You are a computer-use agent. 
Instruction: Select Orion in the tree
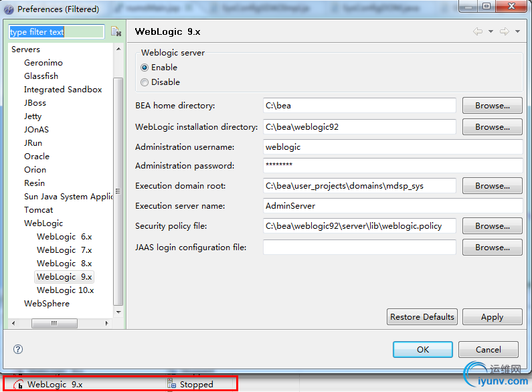(35, 169)
